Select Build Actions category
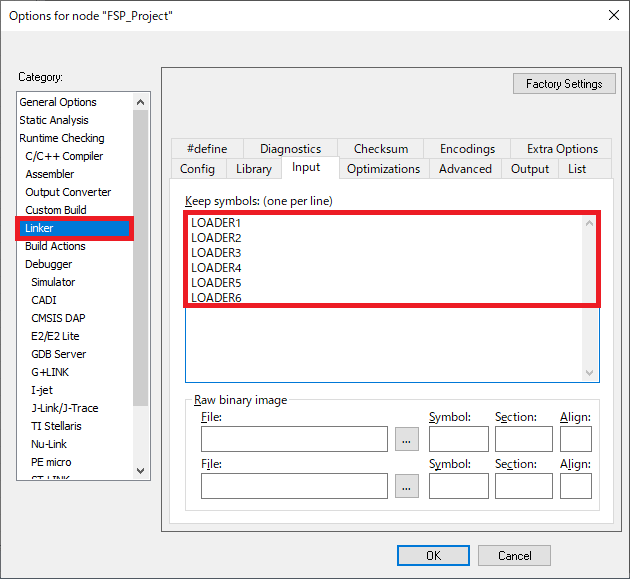 click(55, 246)
